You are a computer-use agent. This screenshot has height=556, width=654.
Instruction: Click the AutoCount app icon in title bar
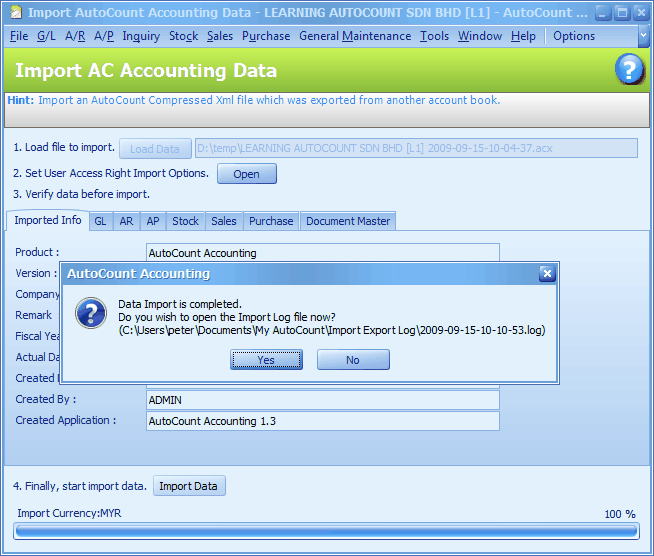pos(16,13)
